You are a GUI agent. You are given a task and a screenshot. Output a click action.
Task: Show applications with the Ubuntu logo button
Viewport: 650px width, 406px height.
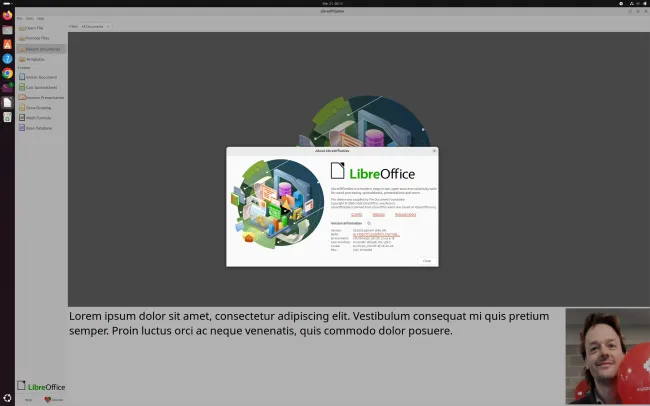[7, 398]
